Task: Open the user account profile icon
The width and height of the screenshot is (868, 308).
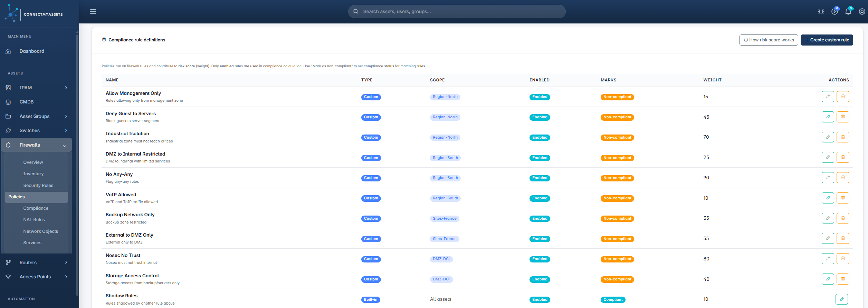Action: [x=862, y=12]
